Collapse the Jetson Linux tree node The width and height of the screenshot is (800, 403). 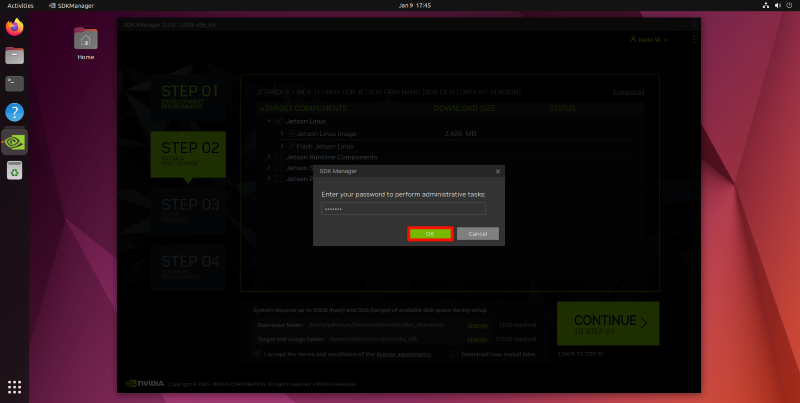268,120
